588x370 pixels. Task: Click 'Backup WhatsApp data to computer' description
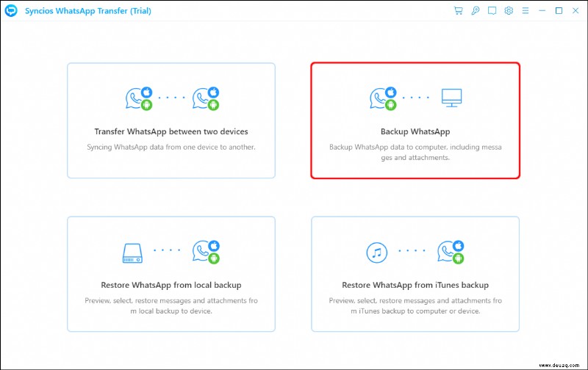[415, 152]
